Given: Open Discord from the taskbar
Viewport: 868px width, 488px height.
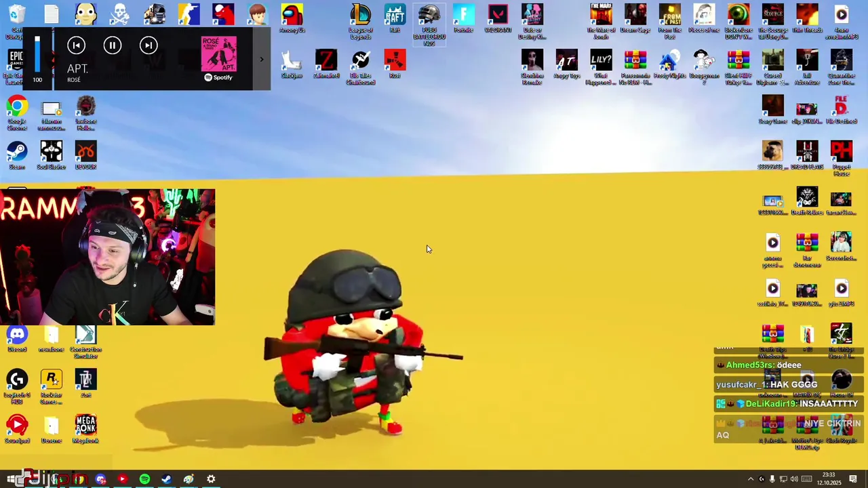Looking at the screenshot, I should coord(100,479).
